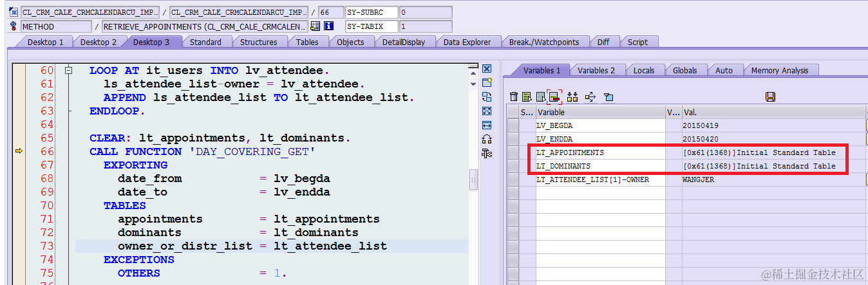Screen dimensions: 868x285
Task: Click the full-screen tool icon
Action: 487,111
